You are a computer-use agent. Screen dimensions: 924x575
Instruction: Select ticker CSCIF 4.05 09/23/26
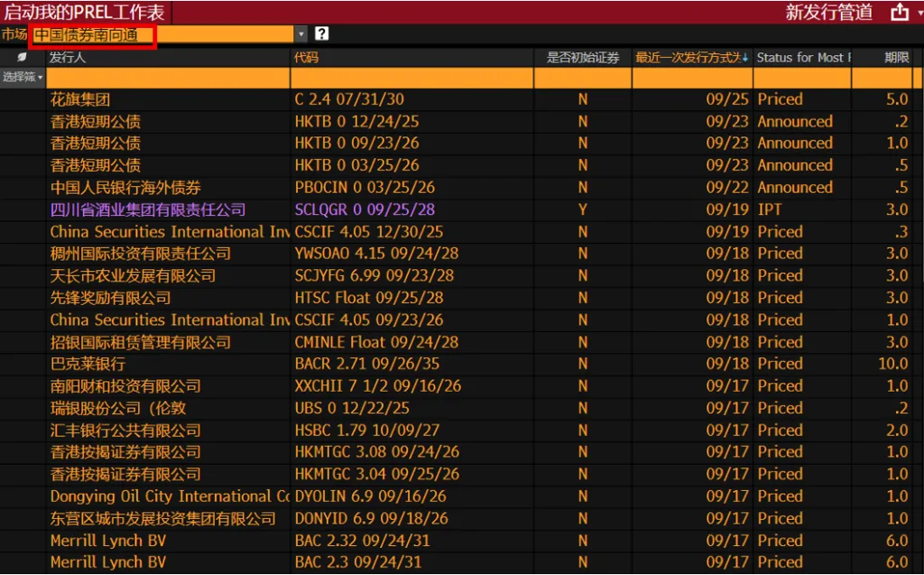coord(369,320)
